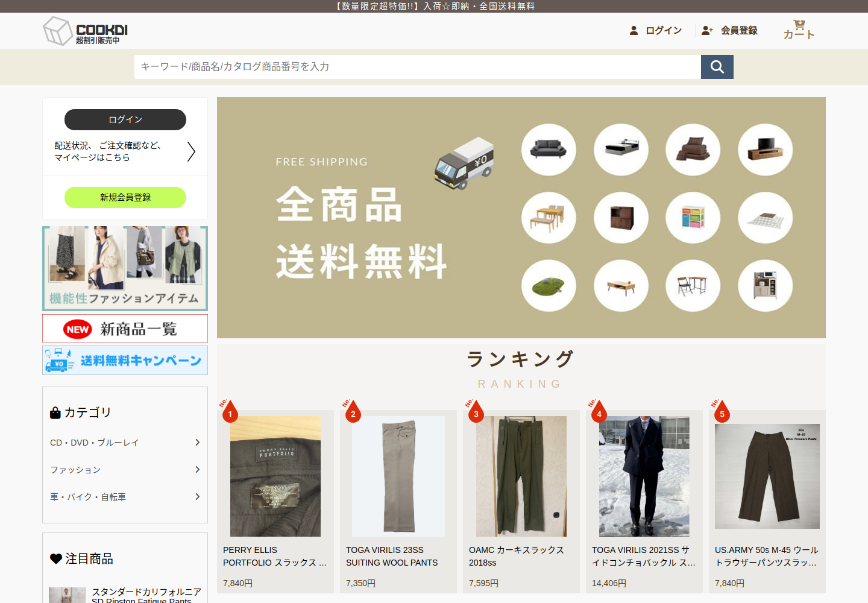The image size is (868, 603).
Task: Open rank 3 OAMC カーキスラックス product image
Action: (x=521, y=476)
